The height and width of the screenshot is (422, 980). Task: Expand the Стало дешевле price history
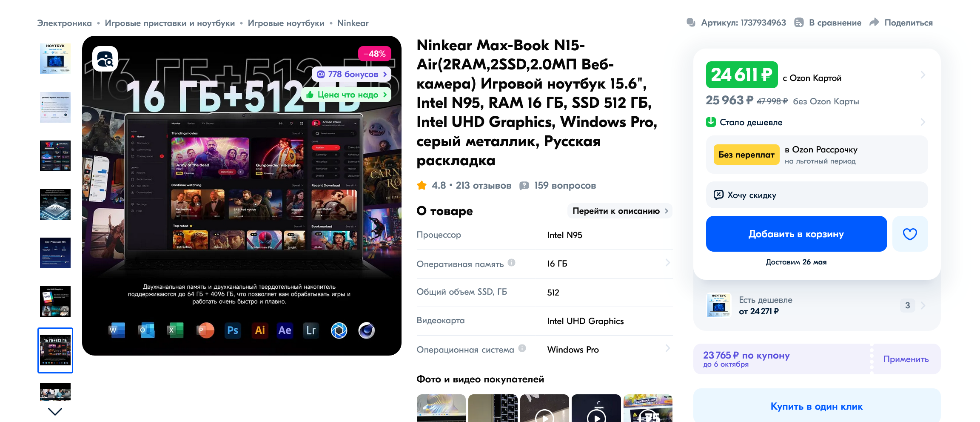click(x=817, y=122)
